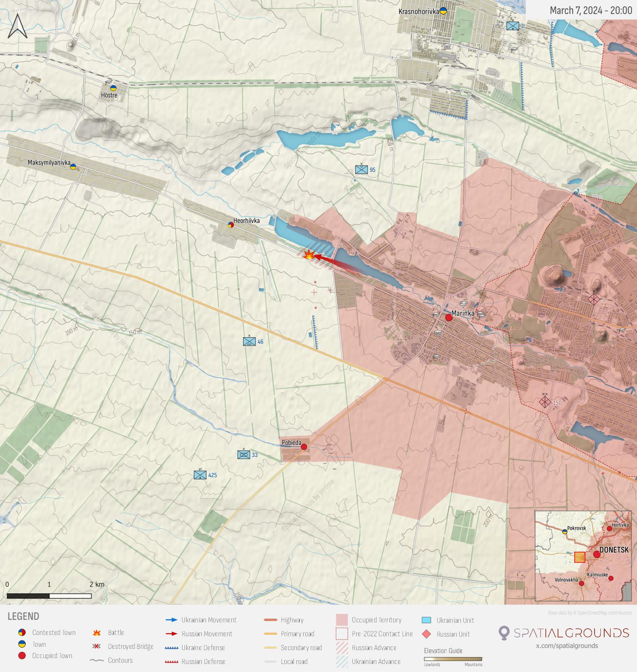The image size is (637, 672).
Task: Click the Ukrainian unit 425 marker
Action: coord(200,475)
